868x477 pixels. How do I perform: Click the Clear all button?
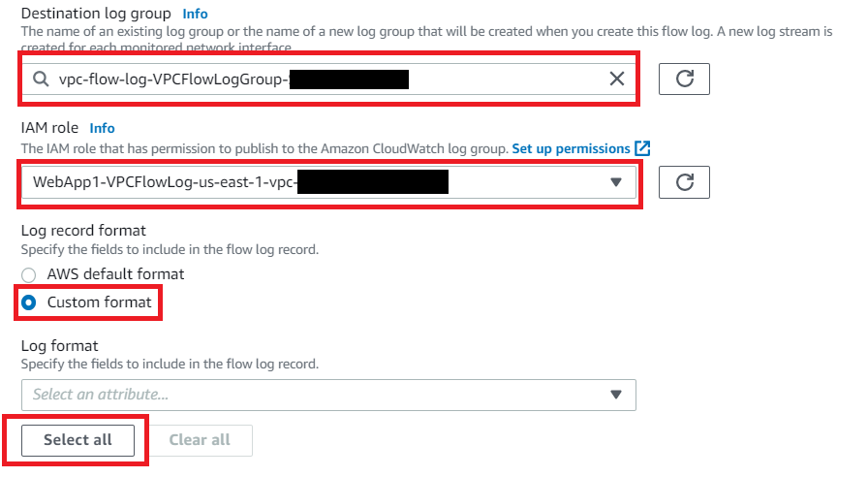pyautogui.click(x=200, y=440)
